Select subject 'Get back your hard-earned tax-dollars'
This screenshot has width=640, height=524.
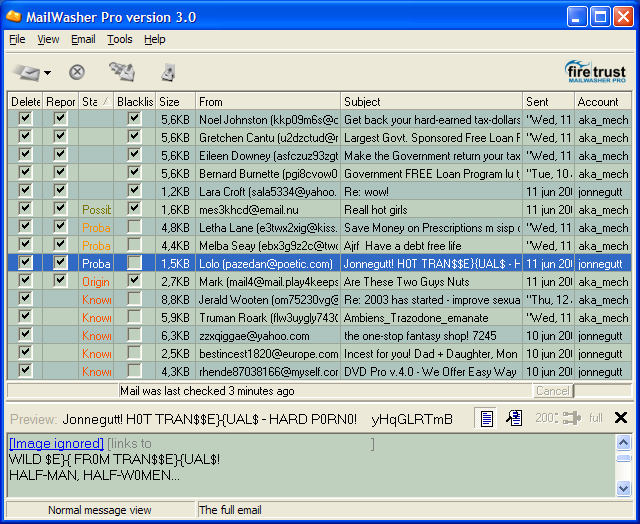431,120
